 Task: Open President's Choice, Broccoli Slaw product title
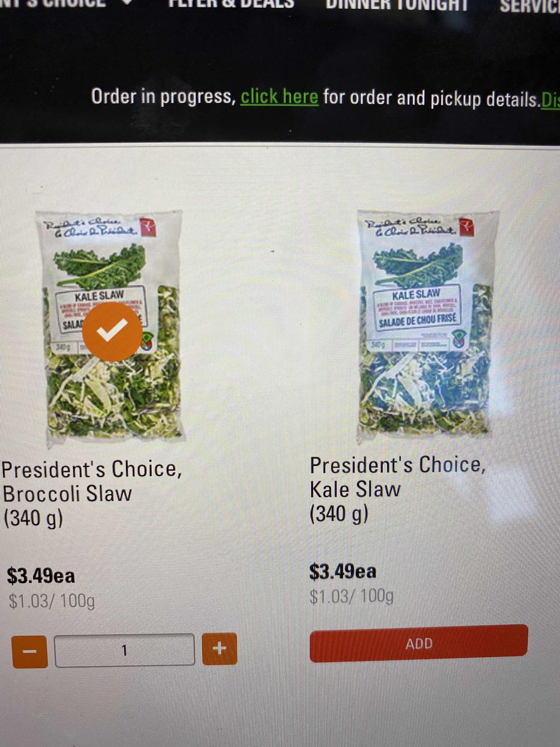(91, 494)
